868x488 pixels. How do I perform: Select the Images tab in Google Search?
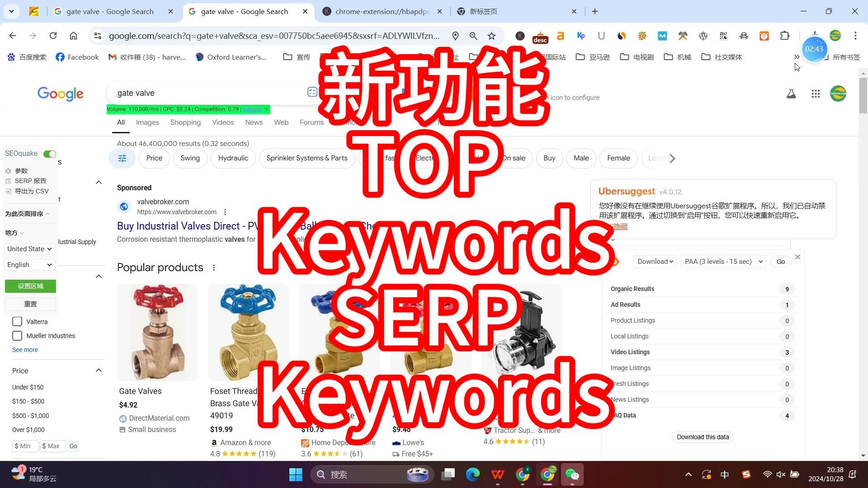pyautogui.click(x=147, y=122)
